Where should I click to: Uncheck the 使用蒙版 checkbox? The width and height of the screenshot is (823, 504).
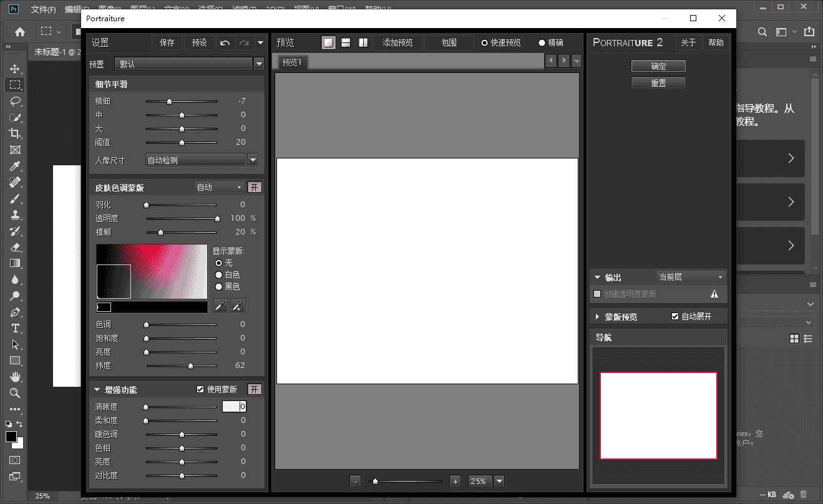pyautogui.click(x=200, y=389)
